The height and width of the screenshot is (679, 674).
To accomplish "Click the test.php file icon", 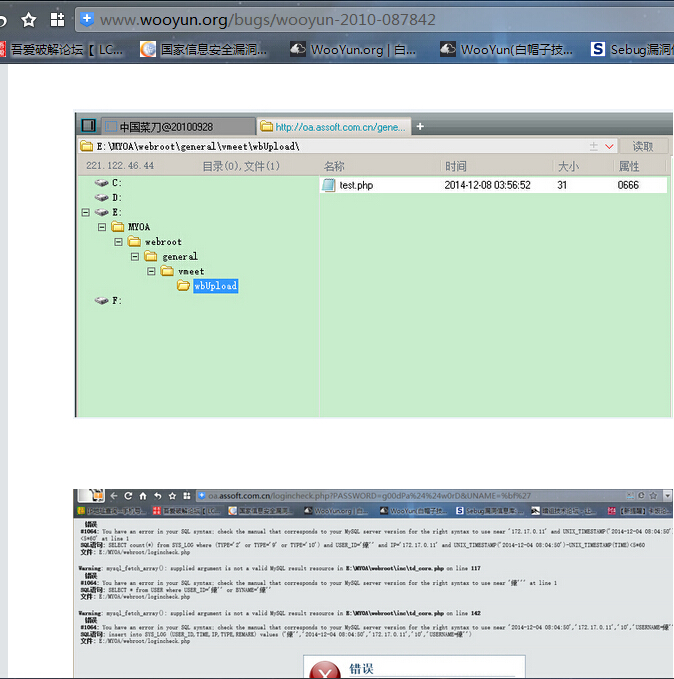I will click(329, 185).
